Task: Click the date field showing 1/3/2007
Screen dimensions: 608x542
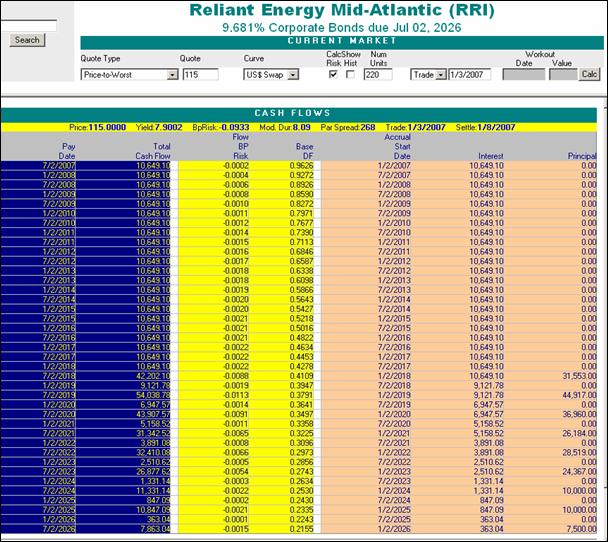Action: [470, 74]
